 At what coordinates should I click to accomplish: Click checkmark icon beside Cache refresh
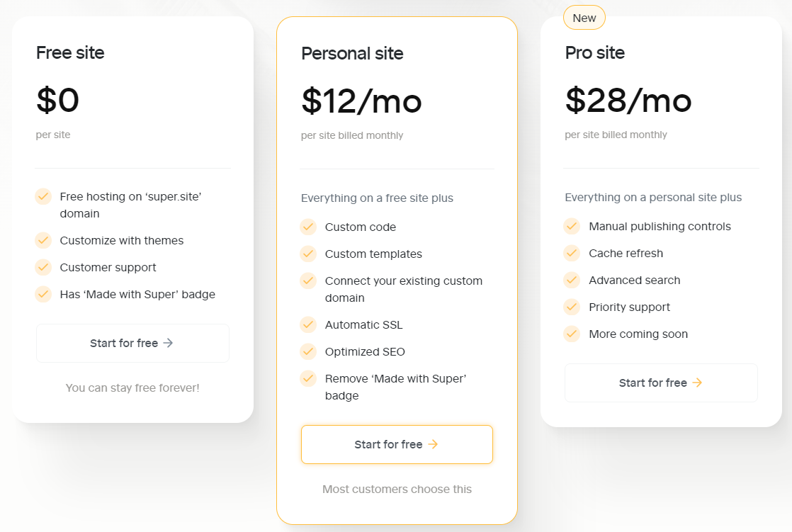click(x=572, y=253)
